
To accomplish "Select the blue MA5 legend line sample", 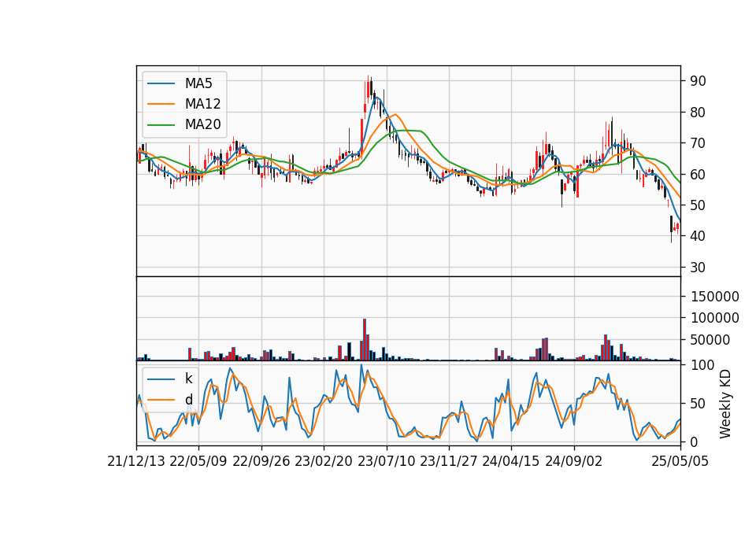I will [x=161, y=83].
